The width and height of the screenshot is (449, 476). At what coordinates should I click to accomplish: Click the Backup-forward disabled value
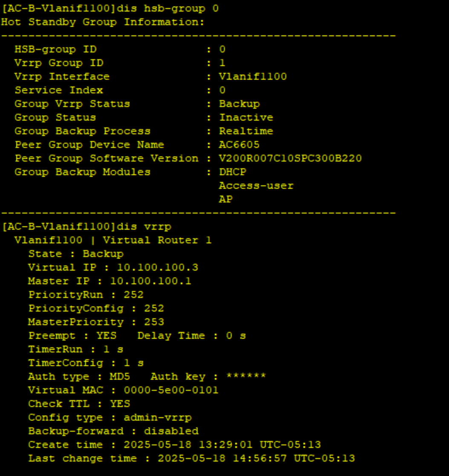(171, 431)
